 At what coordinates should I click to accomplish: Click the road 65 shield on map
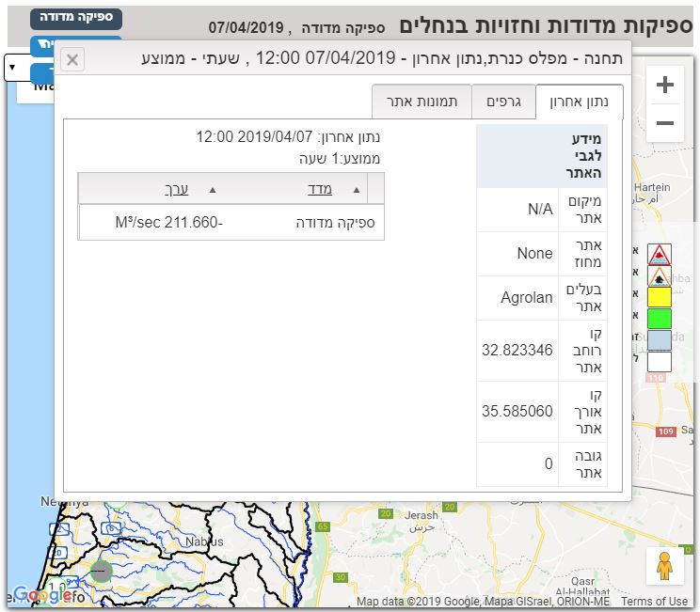324,526
